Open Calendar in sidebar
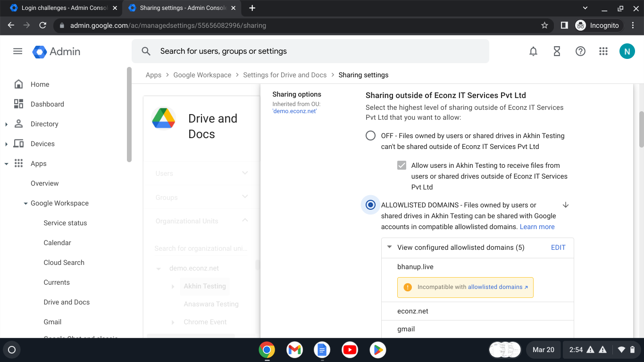 point(57,243)
